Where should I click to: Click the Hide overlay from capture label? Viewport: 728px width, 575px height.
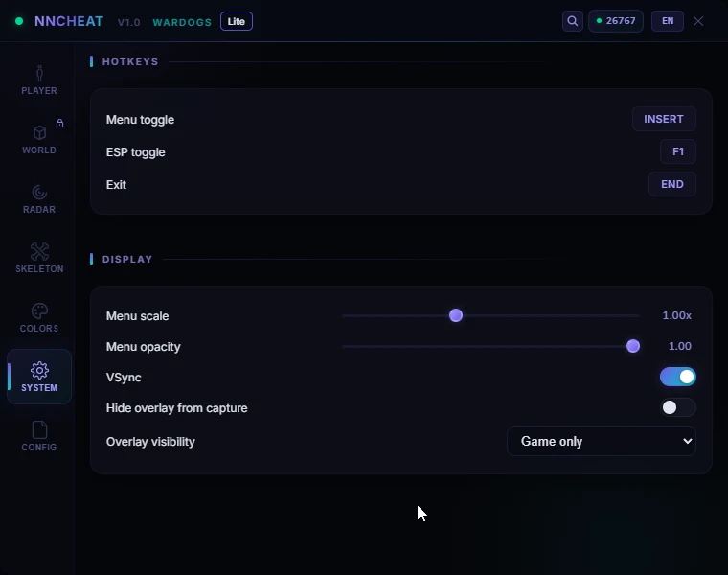click(176, 408)
